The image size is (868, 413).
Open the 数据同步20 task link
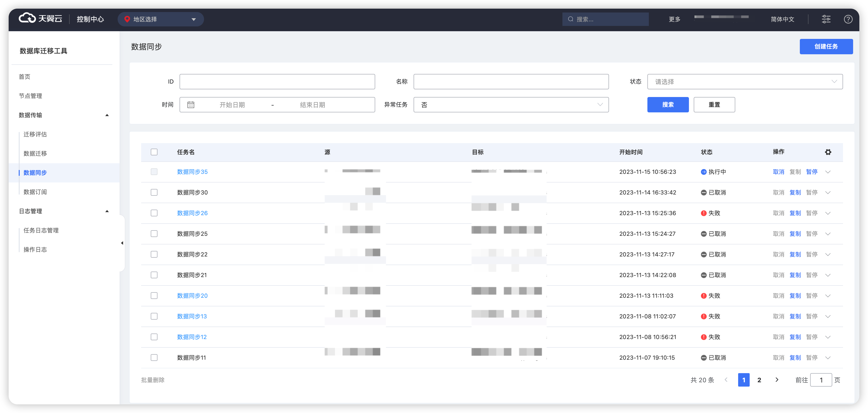click(x=192, y=296)
